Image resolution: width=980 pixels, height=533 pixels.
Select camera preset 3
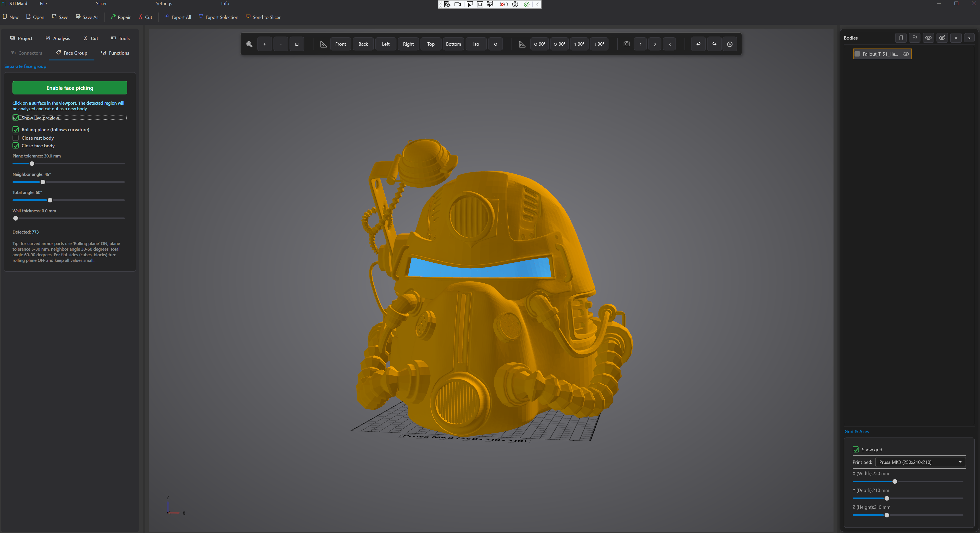pyautogui.click(x=670, y=44)
